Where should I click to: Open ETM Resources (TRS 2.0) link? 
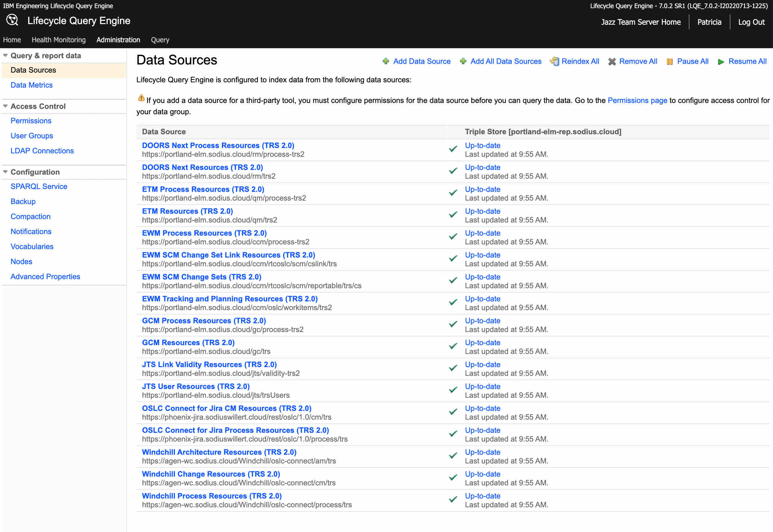pos(187,211)
